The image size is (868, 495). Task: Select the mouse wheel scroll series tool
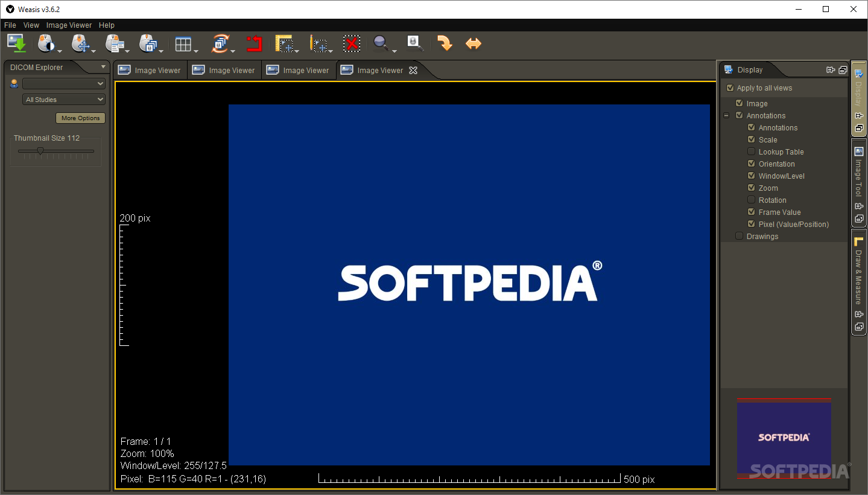tap(147, 43)
